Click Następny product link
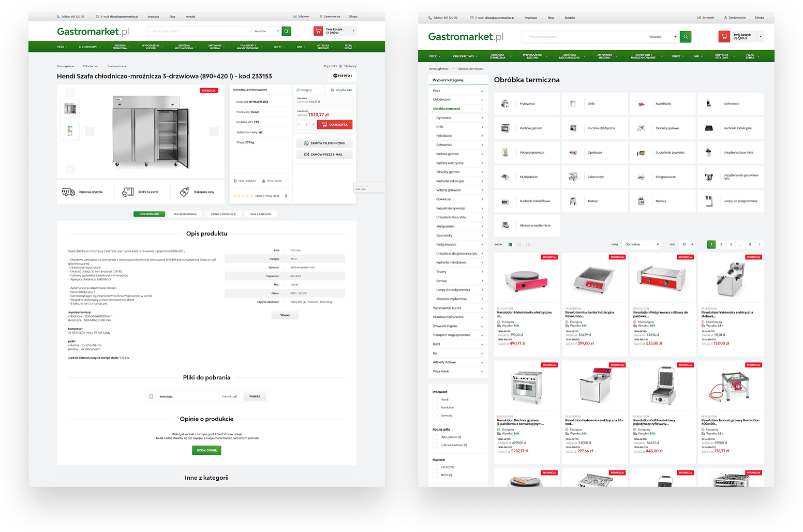This screenshot has height=532, width=803. pyautogui.click(x=350, y=66)
